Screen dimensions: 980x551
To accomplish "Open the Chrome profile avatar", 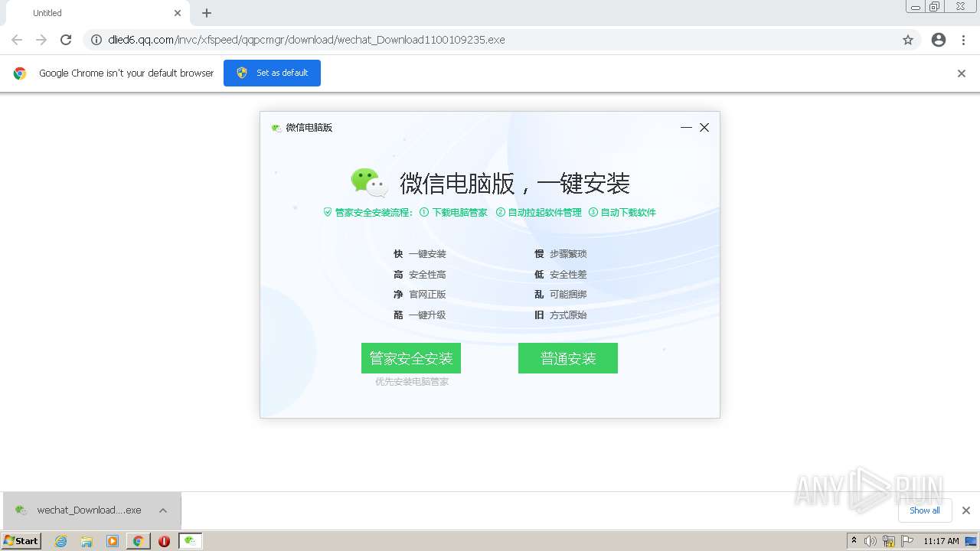I will [x=939, y=40].
